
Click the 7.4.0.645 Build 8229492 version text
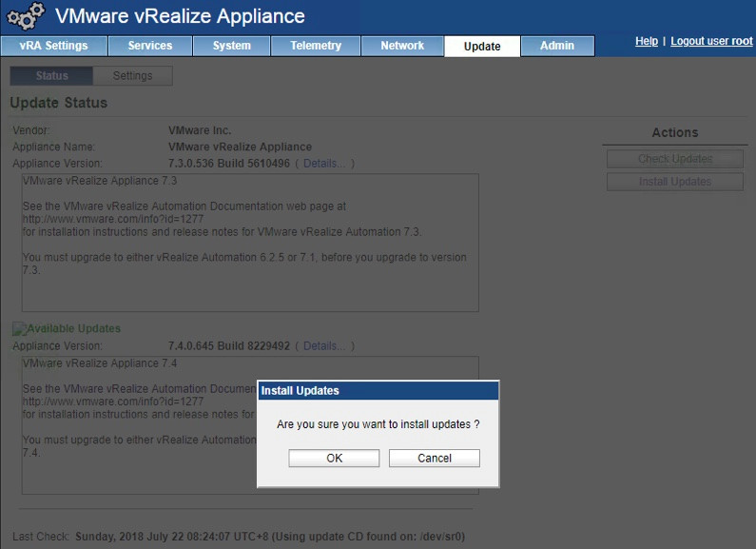(229, 346)
